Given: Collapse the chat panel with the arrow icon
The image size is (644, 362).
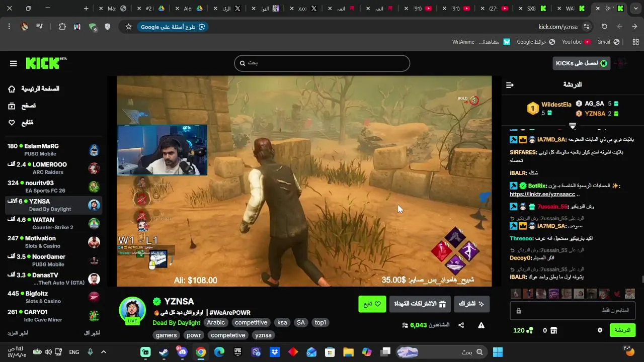Looking at the screenshot, I should [510, 85].
